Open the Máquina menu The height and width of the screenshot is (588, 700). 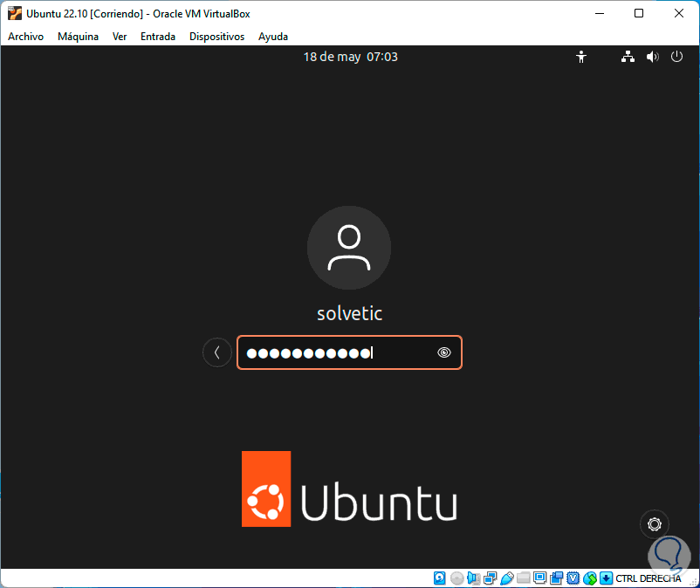click(x=78, y=37)
